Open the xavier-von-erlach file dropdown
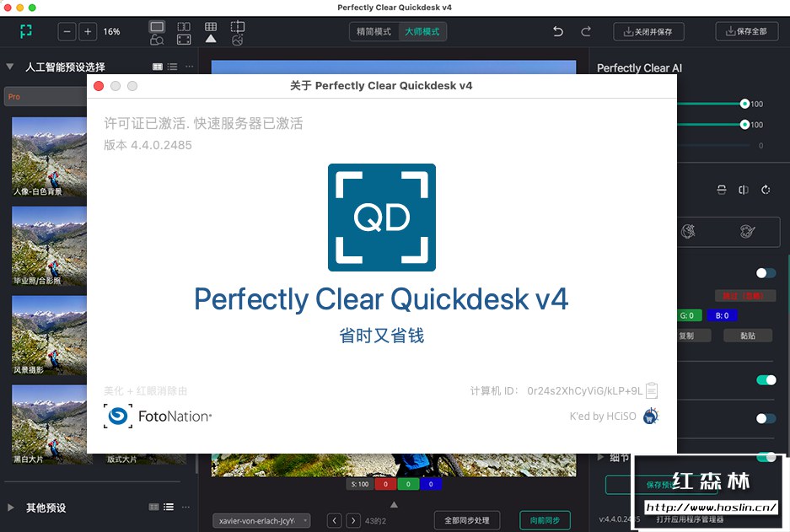The image size is (790, 532). (x=261, y=520)
